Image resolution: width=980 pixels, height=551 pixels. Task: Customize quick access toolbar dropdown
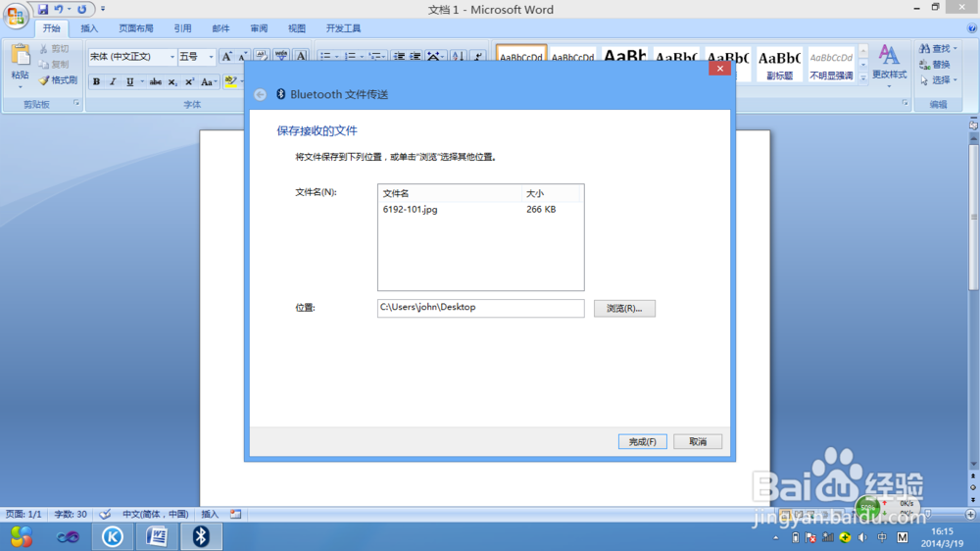[103, 10]
